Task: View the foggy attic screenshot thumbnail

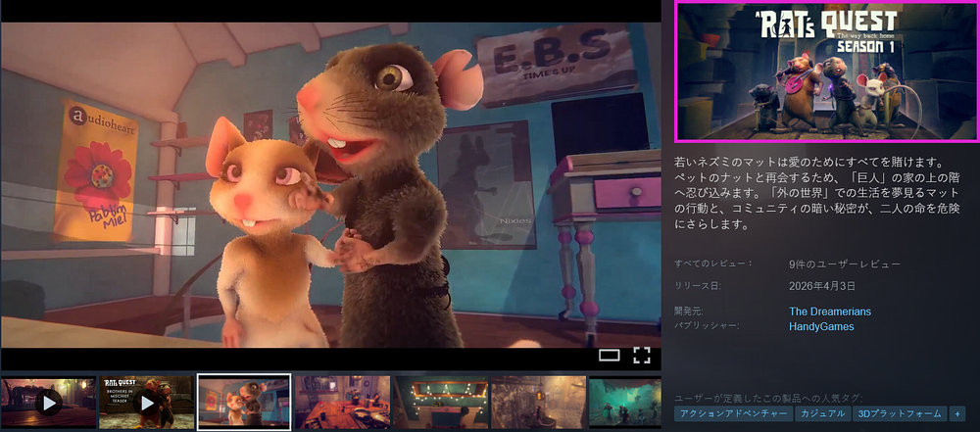Action: point(538,402)
